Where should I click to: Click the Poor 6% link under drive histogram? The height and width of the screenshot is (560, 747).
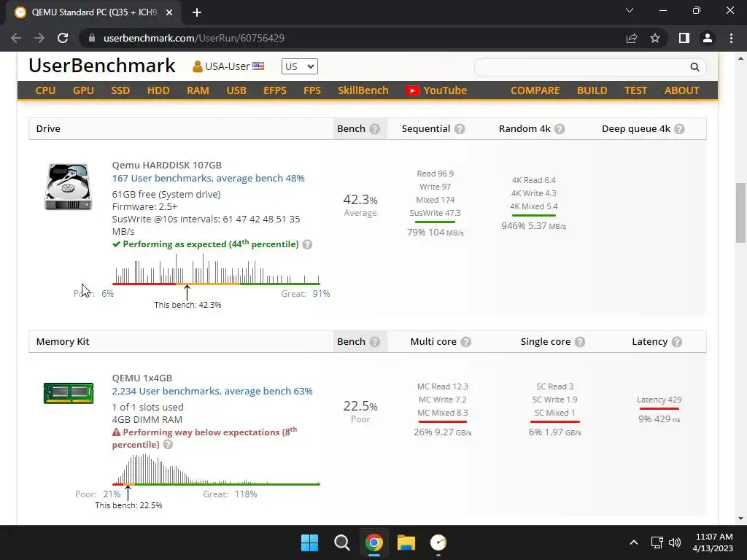pyautogui.click(x=107, y=294)
